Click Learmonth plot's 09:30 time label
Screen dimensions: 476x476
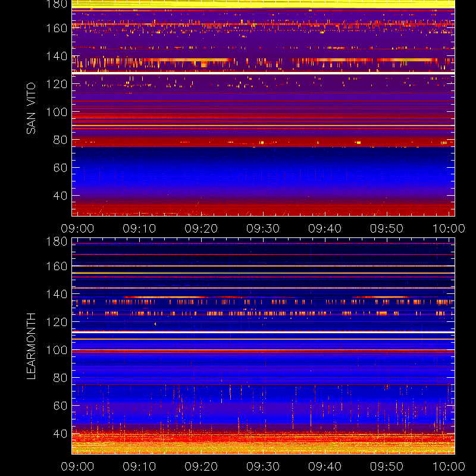pos(263,466)
